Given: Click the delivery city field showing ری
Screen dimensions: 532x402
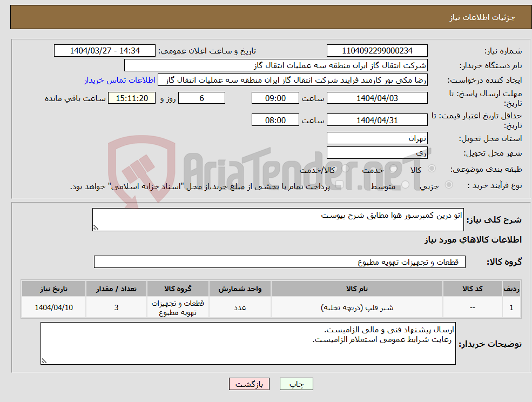Looking at the screenshot, I should 377,152.
